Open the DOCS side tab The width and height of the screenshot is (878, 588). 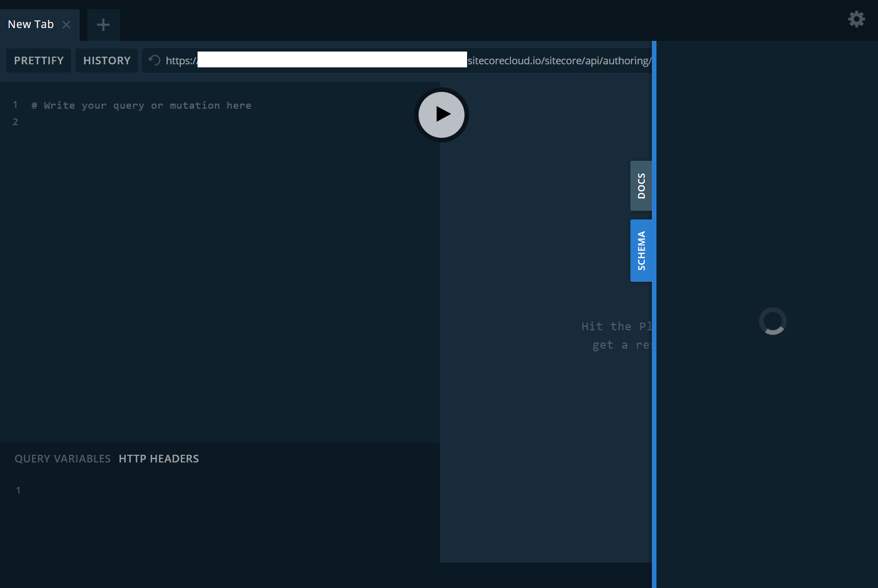[641, 186]
